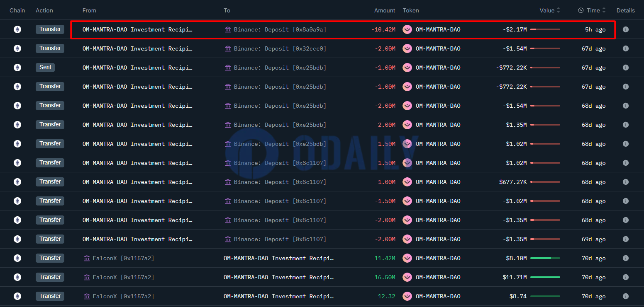This screenshot has width=644, height=307.
Task: Click the -10.42M amount cell
Action: (x=383, y=29)
